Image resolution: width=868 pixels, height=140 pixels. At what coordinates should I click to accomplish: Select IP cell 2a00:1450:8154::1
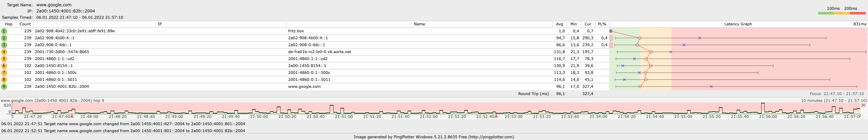tap(54, 66)
